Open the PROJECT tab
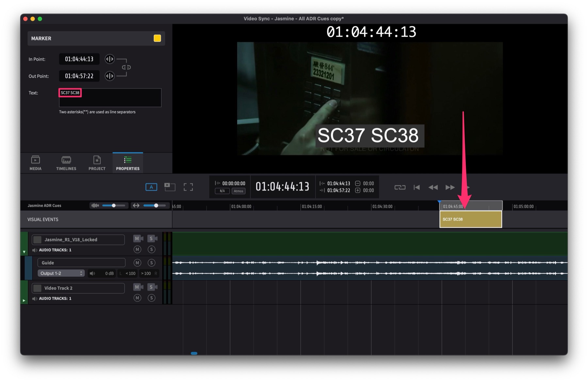The image size is (588, 382). pos(97,163)
